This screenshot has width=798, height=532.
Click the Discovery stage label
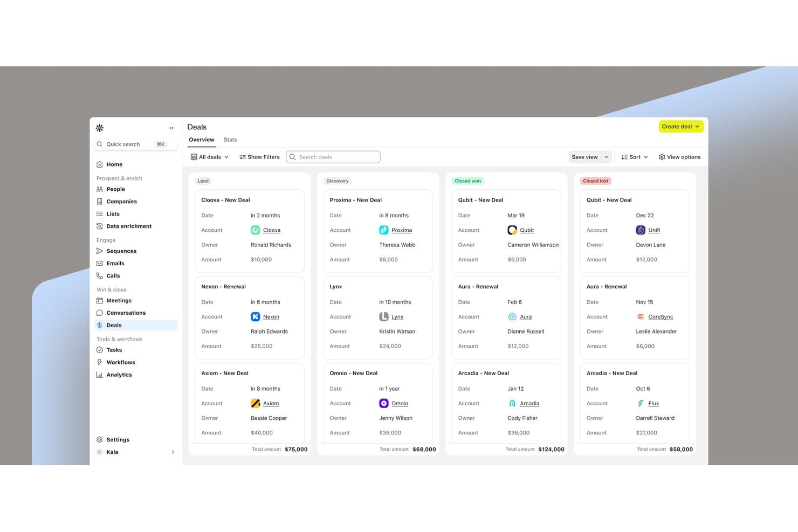point(338,181)
